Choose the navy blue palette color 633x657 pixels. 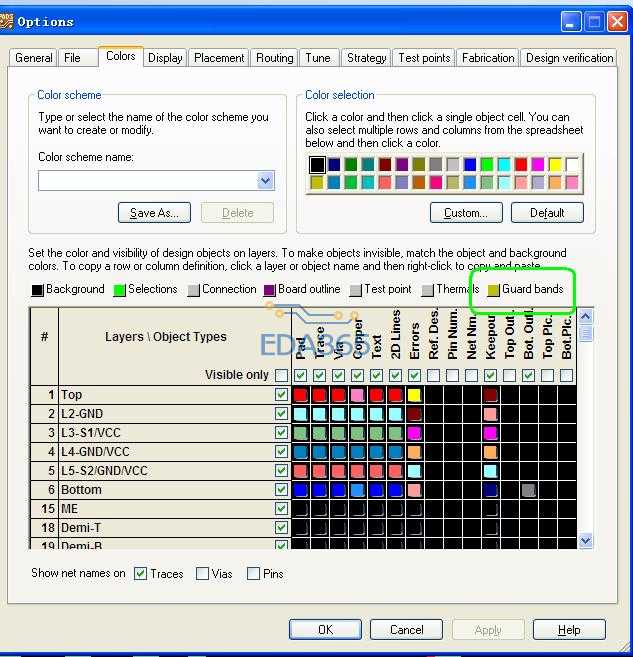coord(334,165)
